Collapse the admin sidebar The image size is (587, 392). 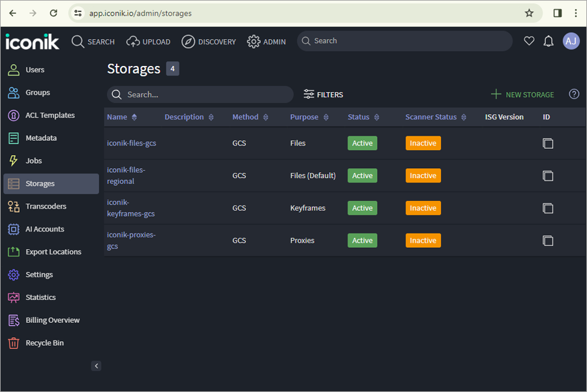97,366
